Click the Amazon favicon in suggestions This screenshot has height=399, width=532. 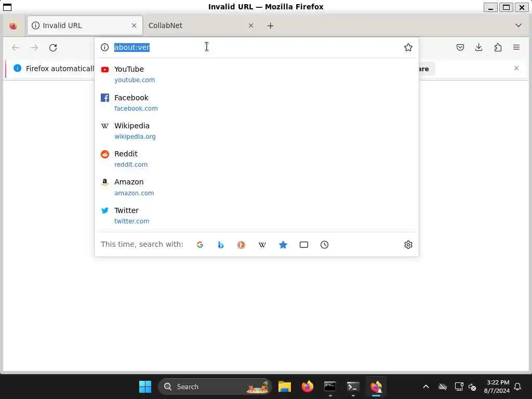tap(105, 182)
